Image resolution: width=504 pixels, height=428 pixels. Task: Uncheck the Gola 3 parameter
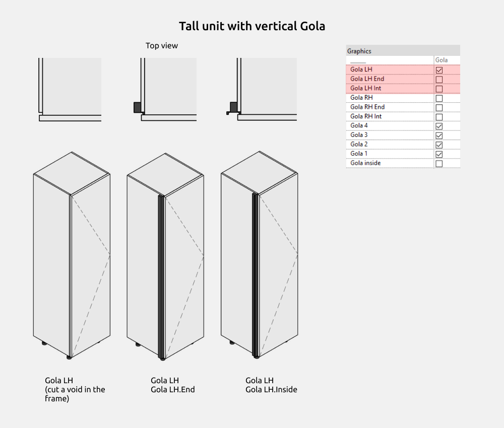pyautogui.click(x=439, y=135)
